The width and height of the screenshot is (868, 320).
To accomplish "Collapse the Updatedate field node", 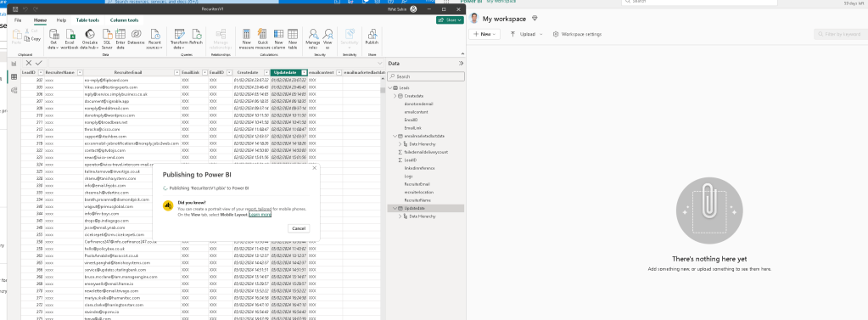I will [395, 208].
